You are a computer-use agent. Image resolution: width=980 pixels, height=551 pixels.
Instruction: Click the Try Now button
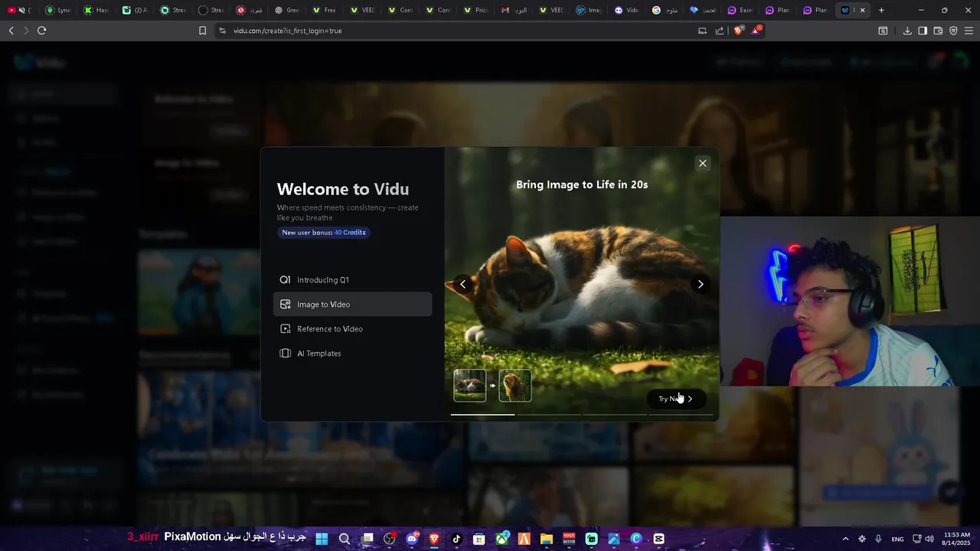tap(676, 399)
